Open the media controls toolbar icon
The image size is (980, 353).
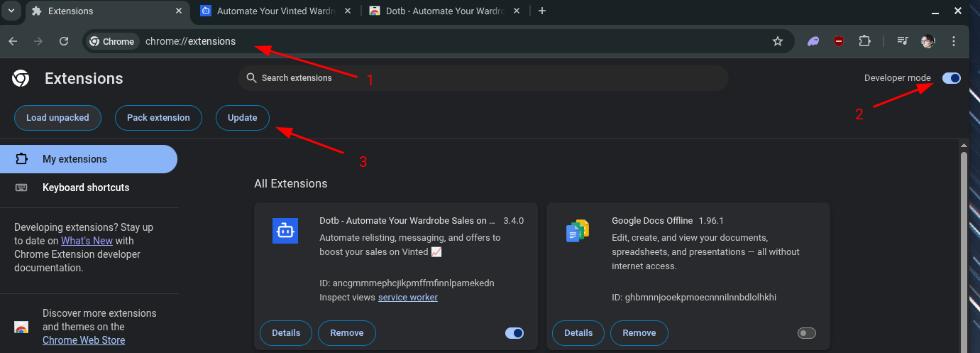903,41
